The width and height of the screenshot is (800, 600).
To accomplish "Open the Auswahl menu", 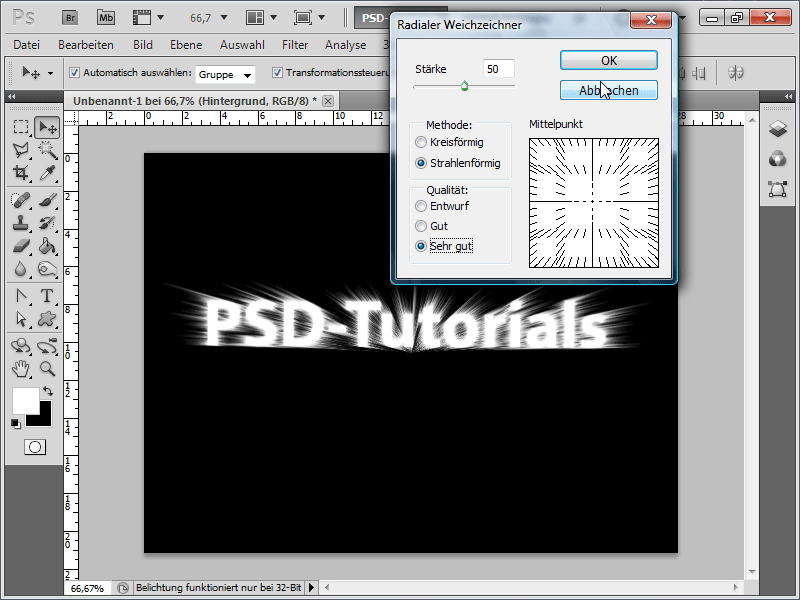I will [242, 45].
